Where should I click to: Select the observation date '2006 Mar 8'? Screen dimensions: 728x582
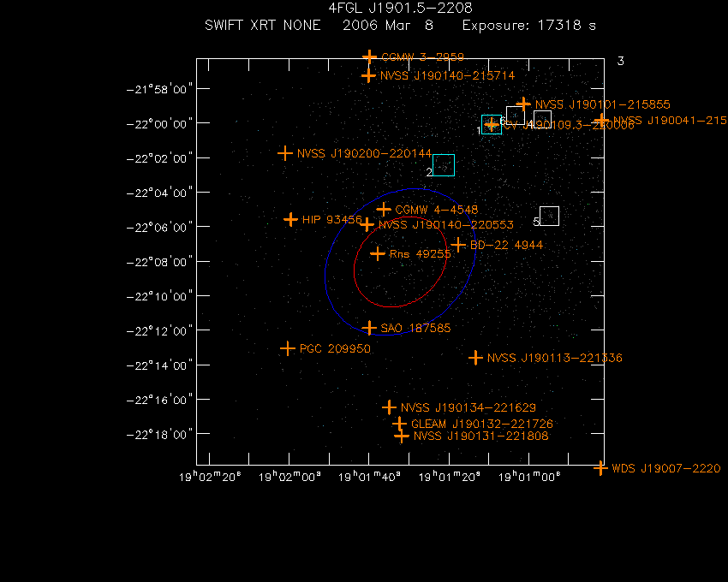[x=388, y=25]
